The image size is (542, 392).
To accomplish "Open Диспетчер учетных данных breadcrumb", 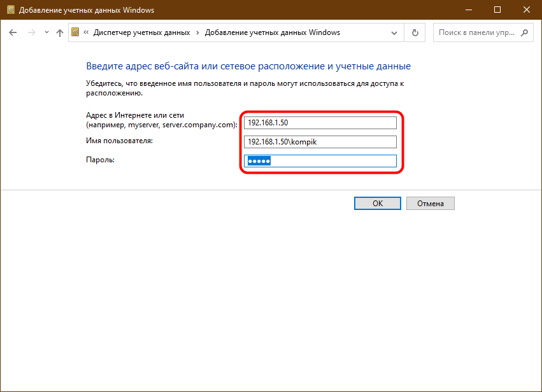I will click(x=142, y=32).
